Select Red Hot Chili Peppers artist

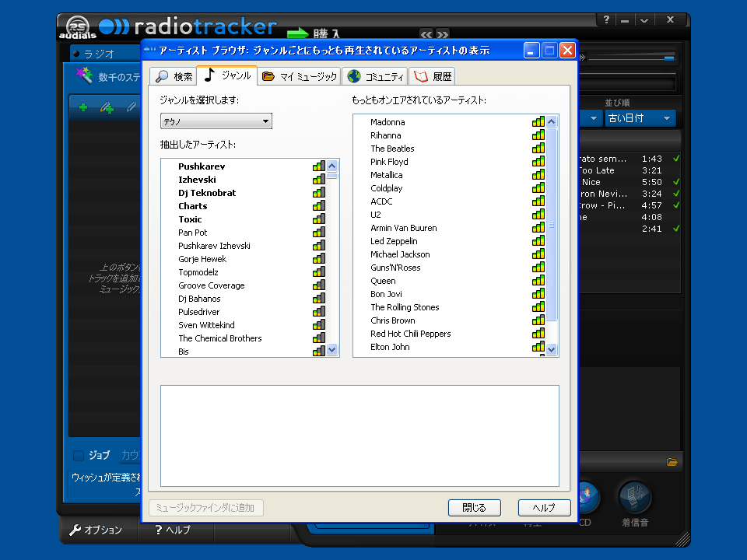pyautogui.click(x=410, y=334)
